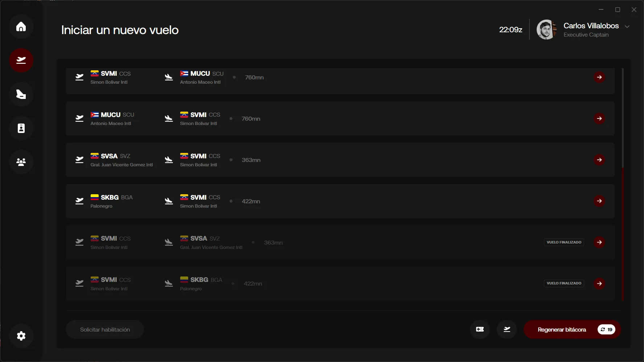Click Carlos Villalobos profile avatar
Screen dimensions: 644x362
point(546,30)
